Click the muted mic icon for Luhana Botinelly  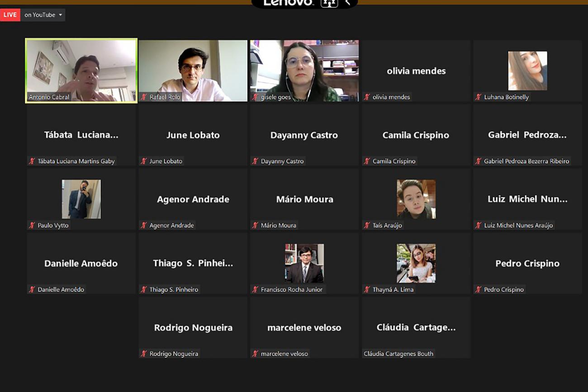coord(478,97)
